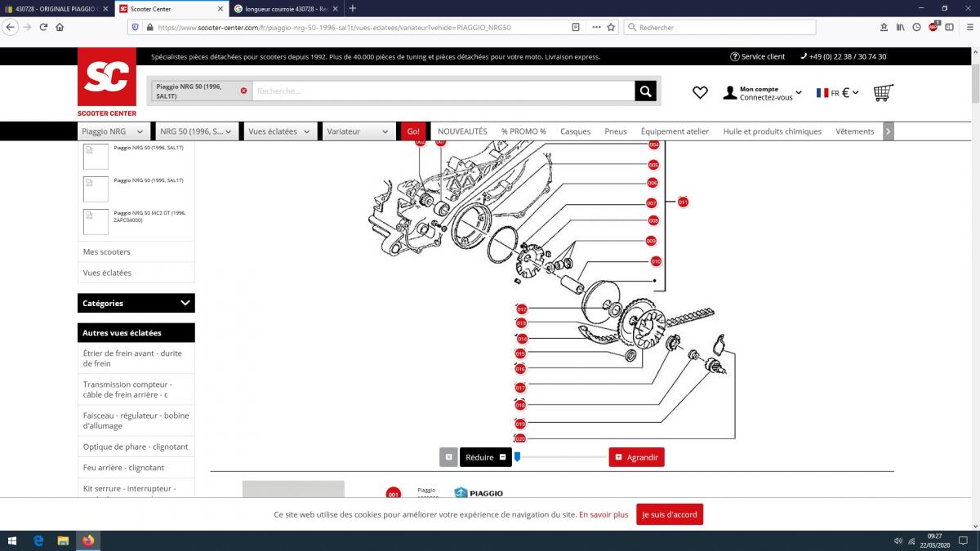980x551 pixels.
Task: Select part marker 007 on the diagram
Action: (652, 203)
